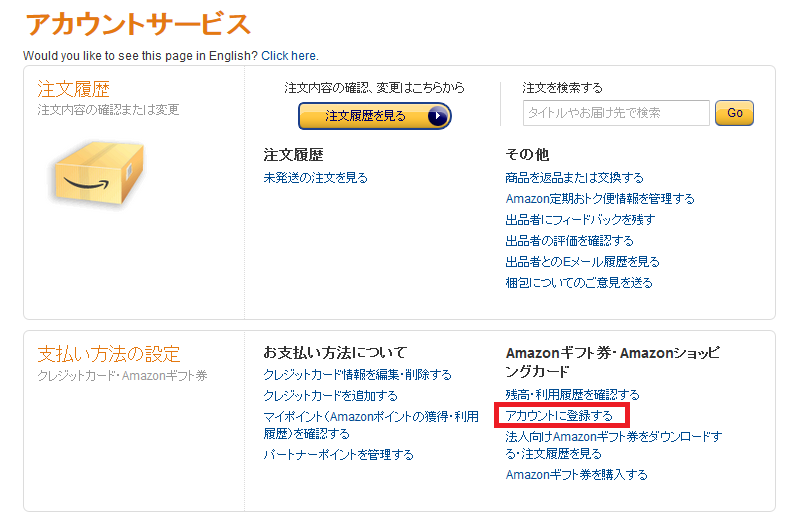Click the highlighted アカウントに登録する link

coord(559,415)
